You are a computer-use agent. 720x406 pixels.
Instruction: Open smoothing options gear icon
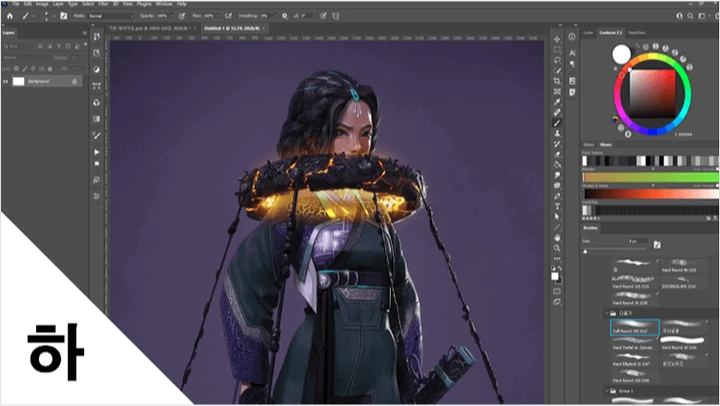coord(285,16)
